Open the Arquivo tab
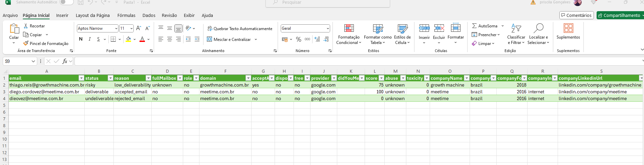The image size is (644, 165). (10, 15)
